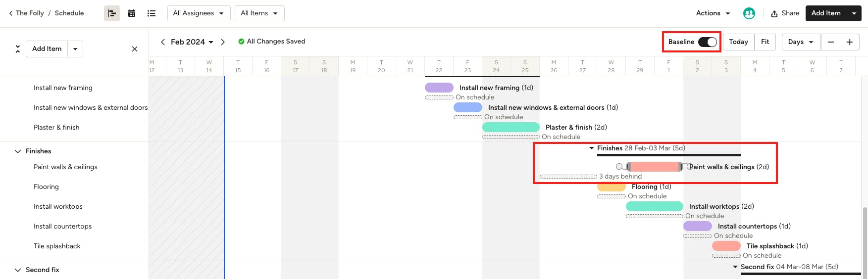The width and height of the screenshot is (868, 279).
Task: Open the All Items filter dropdown
Action: [259, 13]
